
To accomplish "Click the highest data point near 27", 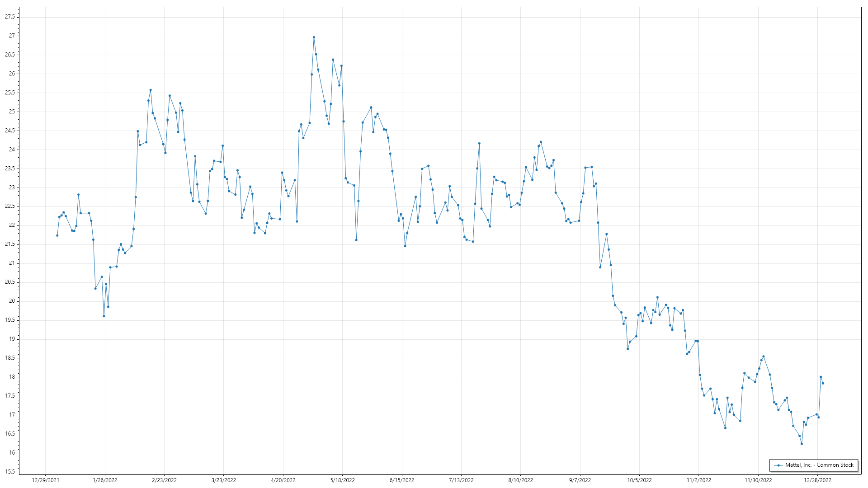I will (x=314, y=38).
